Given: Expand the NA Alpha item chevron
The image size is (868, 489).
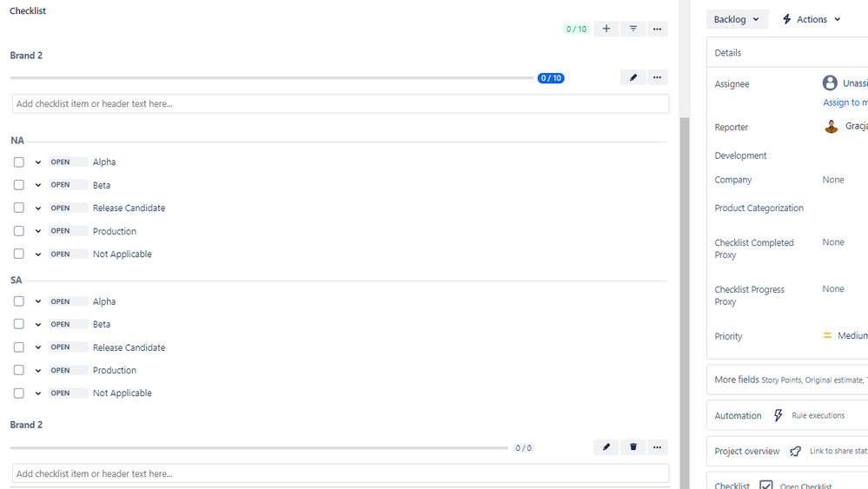Looking at the screenshot, I should point(38,162).
